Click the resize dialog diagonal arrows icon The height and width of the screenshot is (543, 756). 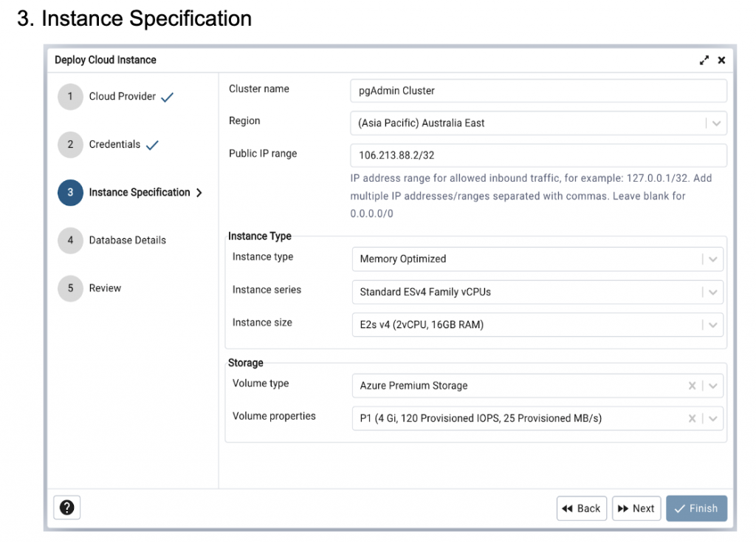704,60
